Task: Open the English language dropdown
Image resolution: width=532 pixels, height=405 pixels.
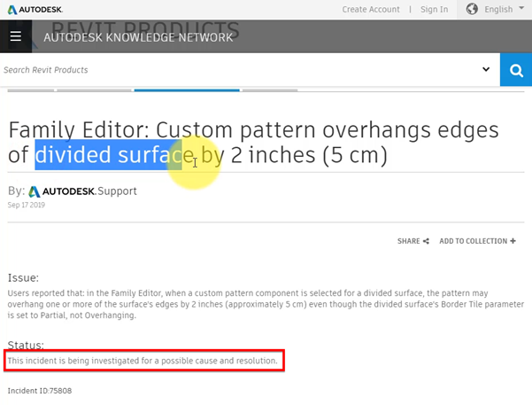Action: (x=505, y=9)
